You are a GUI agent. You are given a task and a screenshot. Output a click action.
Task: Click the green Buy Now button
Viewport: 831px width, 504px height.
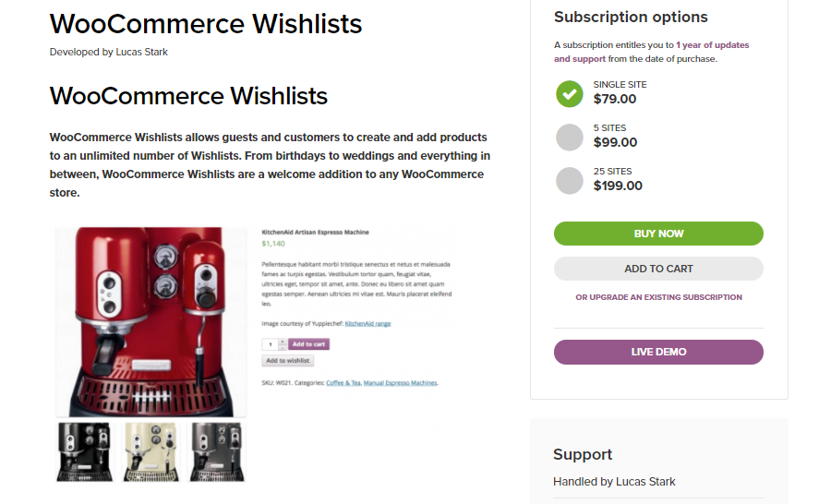[x=658, y=234]
